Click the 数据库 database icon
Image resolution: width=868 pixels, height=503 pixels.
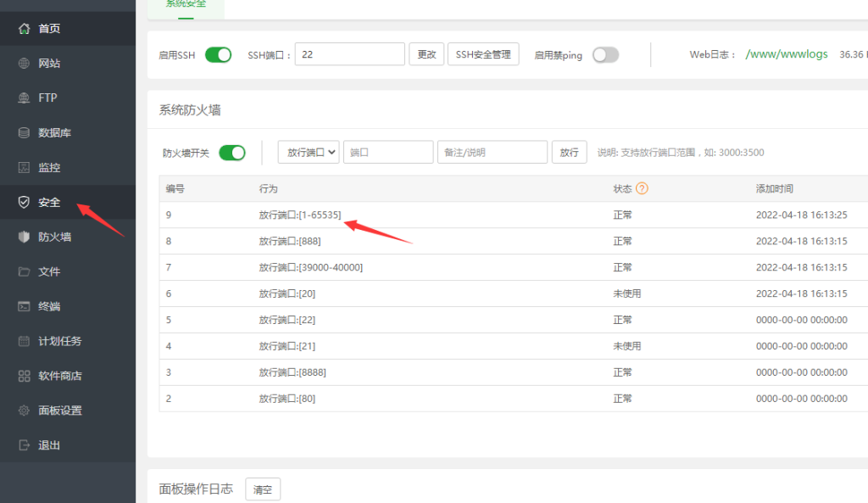(25, 132)
